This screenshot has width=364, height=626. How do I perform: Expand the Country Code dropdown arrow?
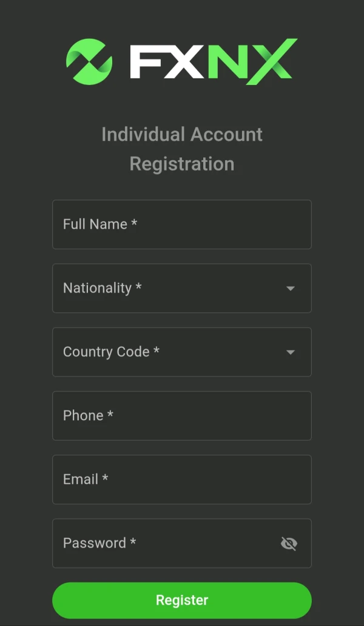click(291, 352)
